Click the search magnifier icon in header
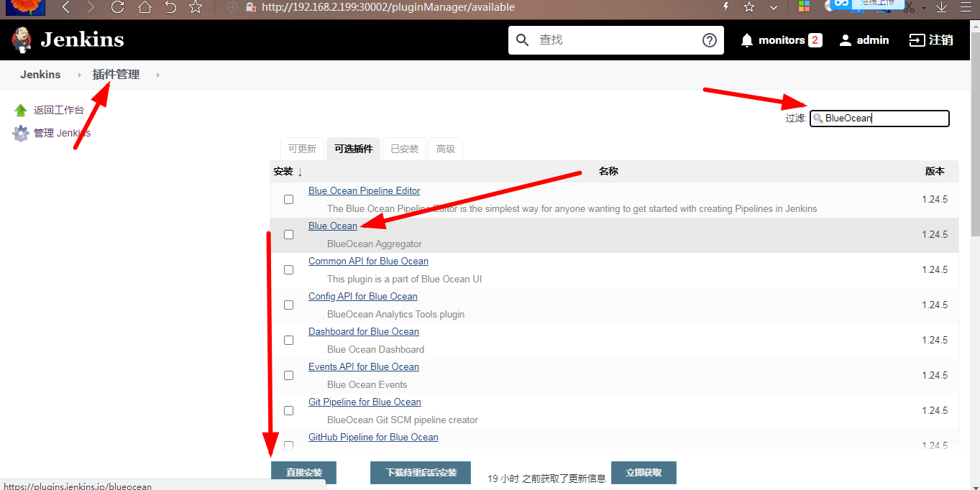980x490 pixels. click(523, 40)
